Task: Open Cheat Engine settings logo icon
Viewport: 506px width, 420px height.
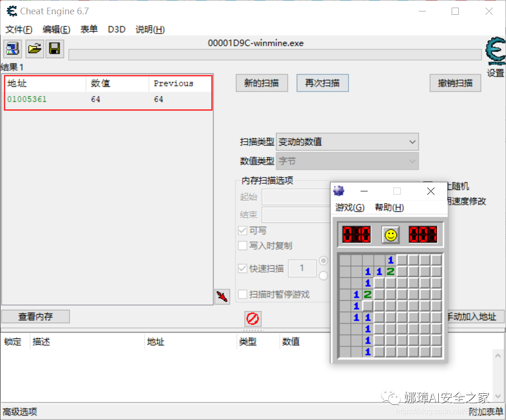Action: [x=496, y=52]
